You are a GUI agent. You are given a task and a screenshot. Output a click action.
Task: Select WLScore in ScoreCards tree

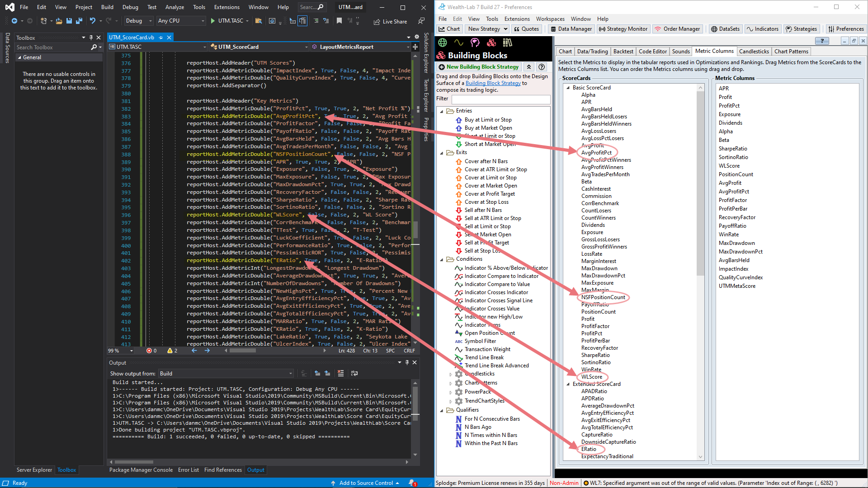point(592,377)
